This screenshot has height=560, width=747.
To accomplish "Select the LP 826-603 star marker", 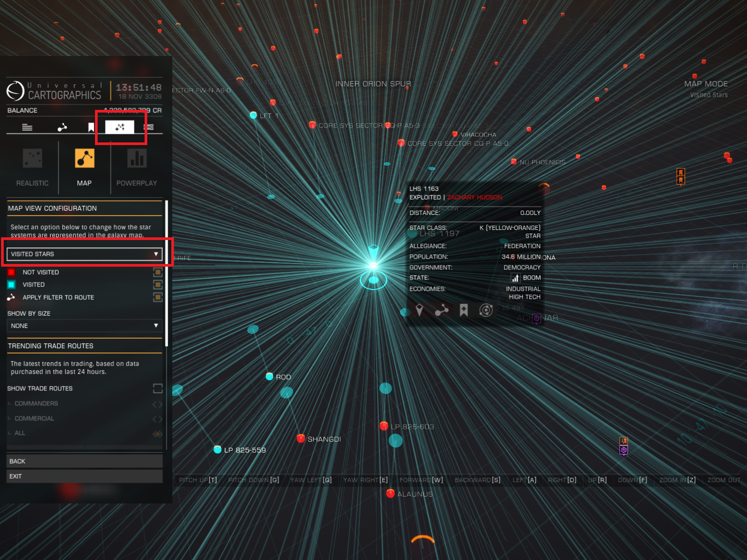I will click(384, 426).
